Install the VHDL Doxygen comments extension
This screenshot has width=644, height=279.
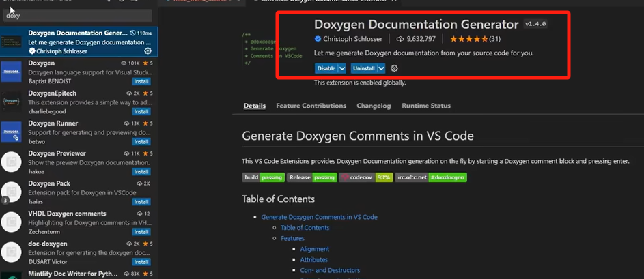(141, 232)
